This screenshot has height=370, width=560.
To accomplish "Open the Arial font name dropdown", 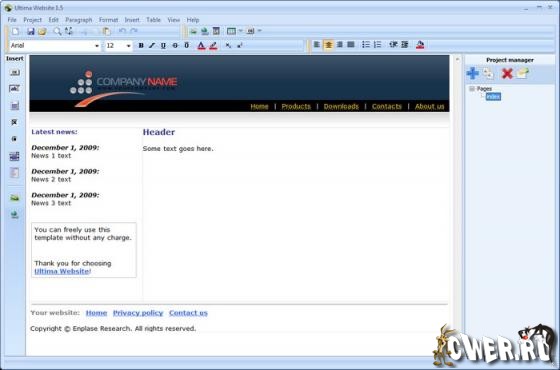I will click(97, 46).
